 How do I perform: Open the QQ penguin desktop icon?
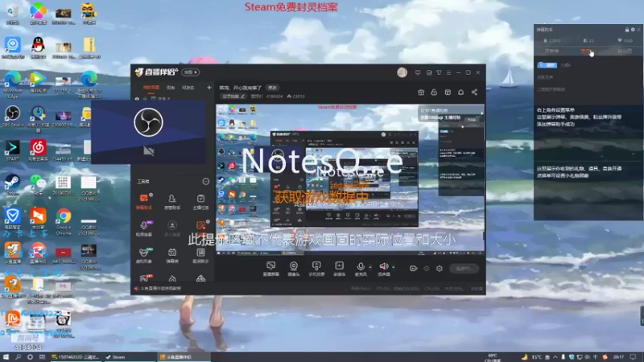coord(38,47)
